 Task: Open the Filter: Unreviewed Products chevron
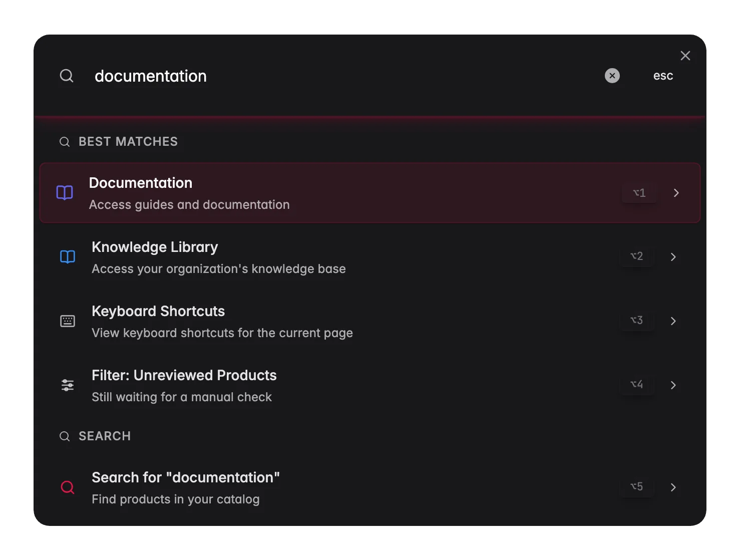click(x=673, y=385)
